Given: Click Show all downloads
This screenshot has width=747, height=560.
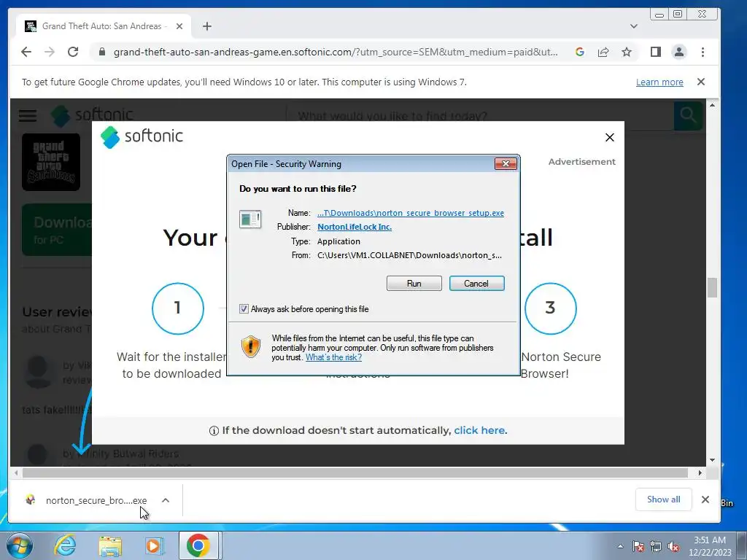Looking at the screenshot, I should [x=663, y=499].
